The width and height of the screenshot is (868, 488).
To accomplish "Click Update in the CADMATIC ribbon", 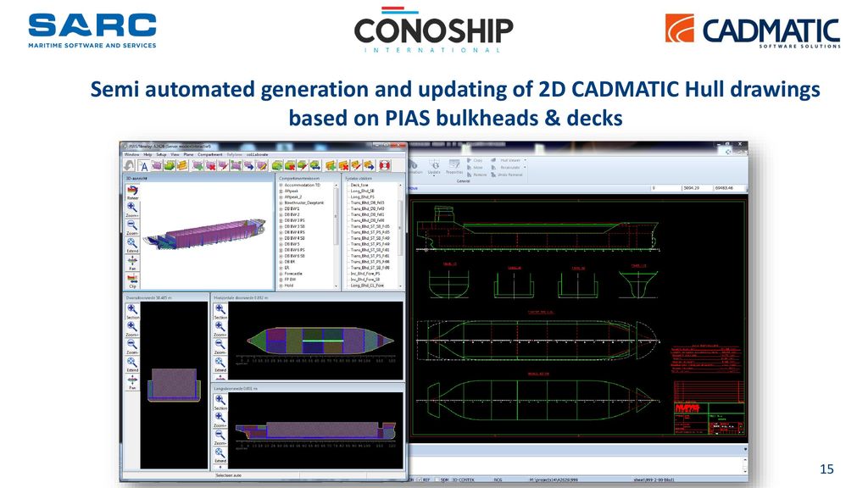I will tap(435, 167).
